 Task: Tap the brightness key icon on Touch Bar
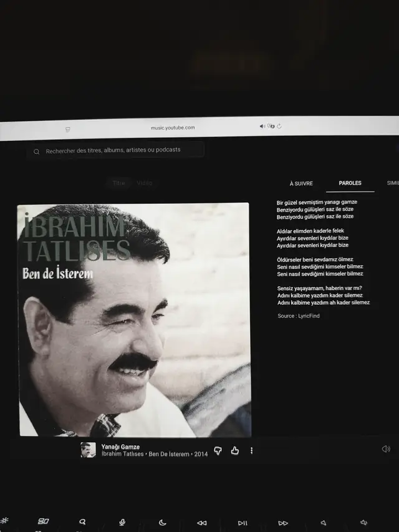[x=4, y=521]
